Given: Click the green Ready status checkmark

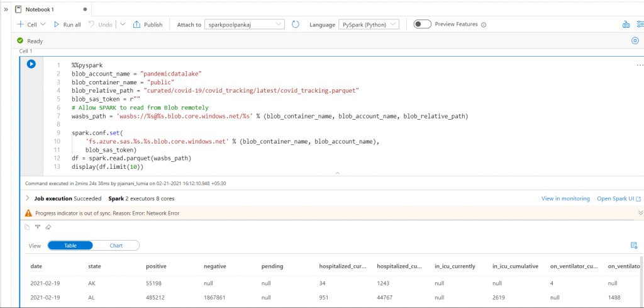Looking at the screenshot, I should 19,41.
